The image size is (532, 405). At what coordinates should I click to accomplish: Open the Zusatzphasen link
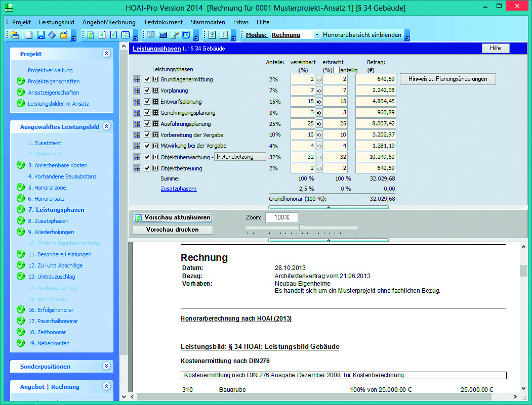179,189
